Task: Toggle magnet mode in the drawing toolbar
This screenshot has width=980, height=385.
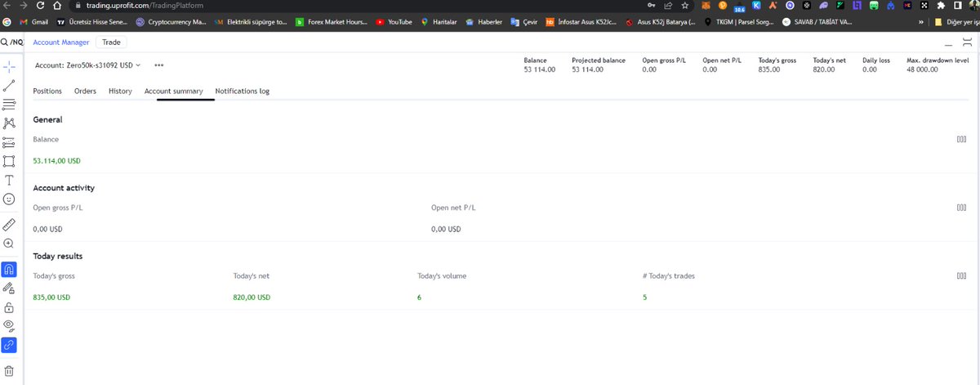Action: click(x=9, y=268)
